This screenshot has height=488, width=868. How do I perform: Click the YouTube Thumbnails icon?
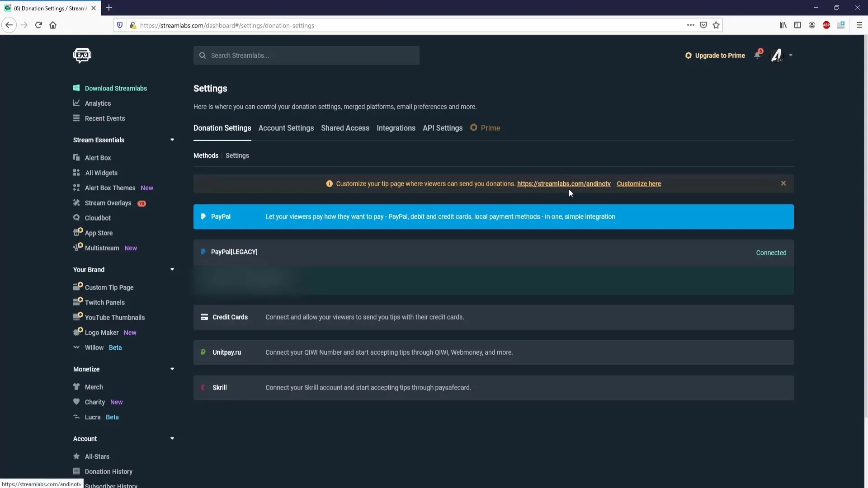click(78, 316)
